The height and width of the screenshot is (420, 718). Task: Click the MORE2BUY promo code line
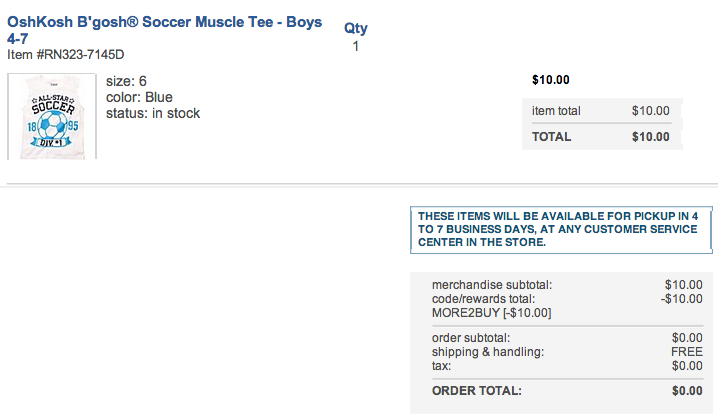pyautogui.click(x=492, y=313)
